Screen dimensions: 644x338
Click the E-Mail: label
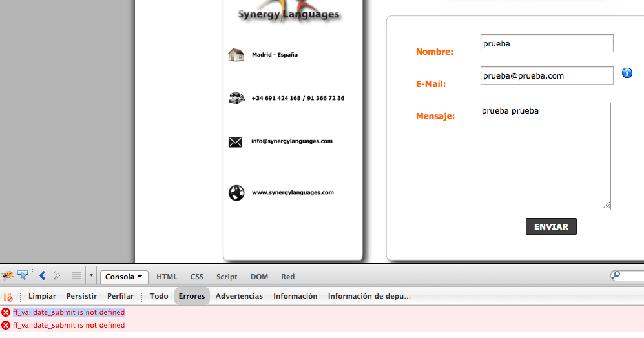pyautogui.click(x=431, y=84)
